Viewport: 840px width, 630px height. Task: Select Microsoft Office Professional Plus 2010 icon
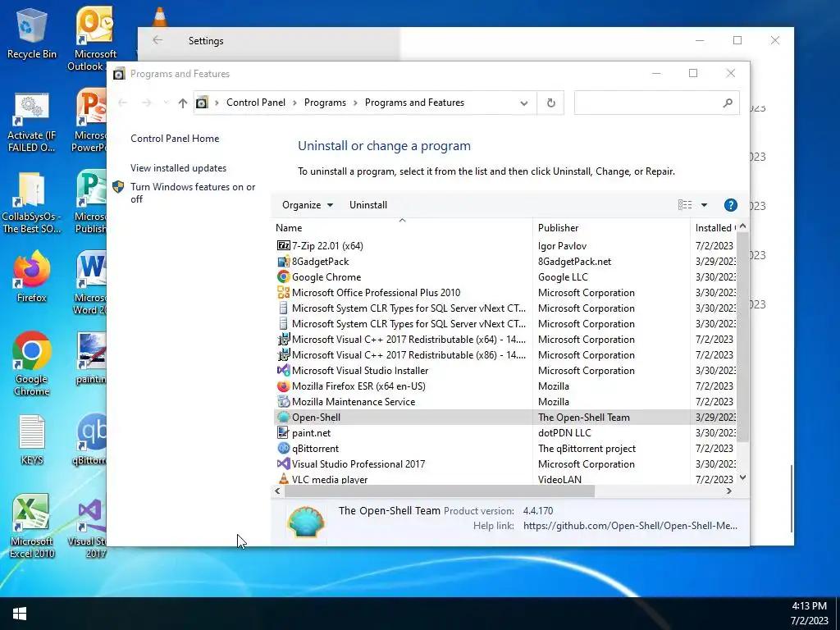283,293
